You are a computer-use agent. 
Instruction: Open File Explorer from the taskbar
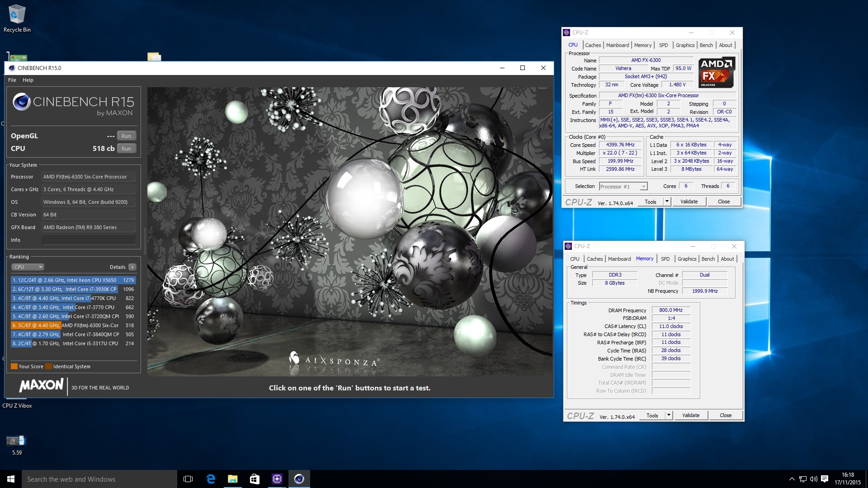pyautogui.click(x=232, y=479)
